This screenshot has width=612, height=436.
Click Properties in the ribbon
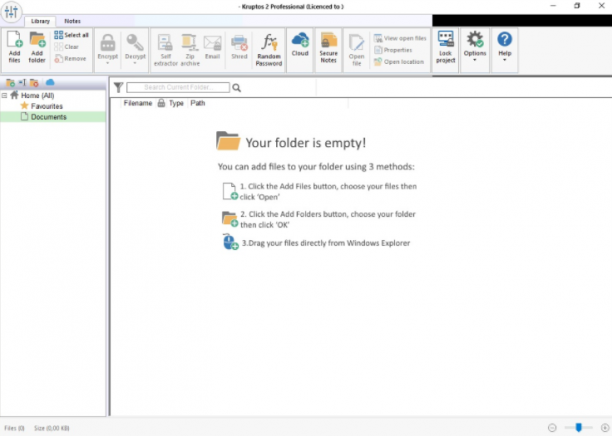[393, 50]
